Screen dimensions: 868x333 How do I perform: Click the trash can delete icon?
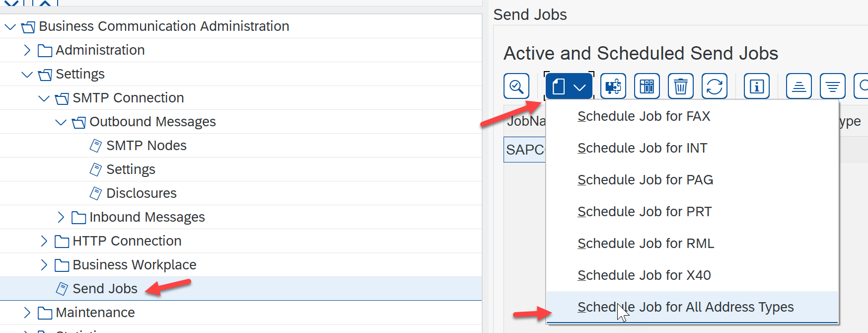coord(681,86)
